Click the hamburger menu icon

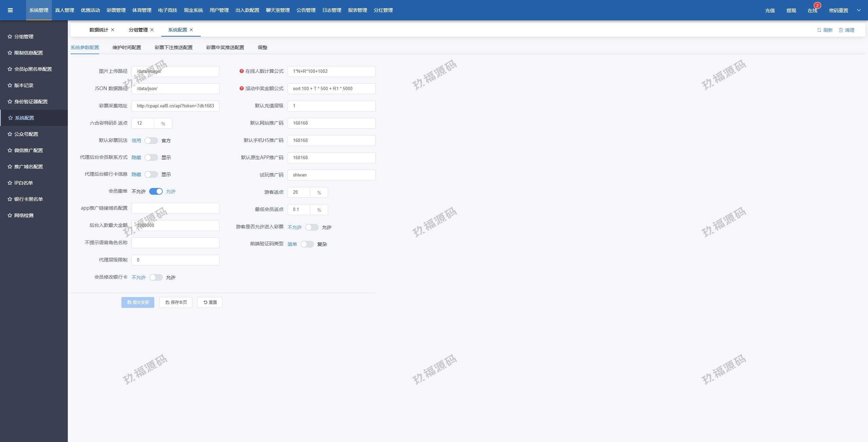[10, 10]
